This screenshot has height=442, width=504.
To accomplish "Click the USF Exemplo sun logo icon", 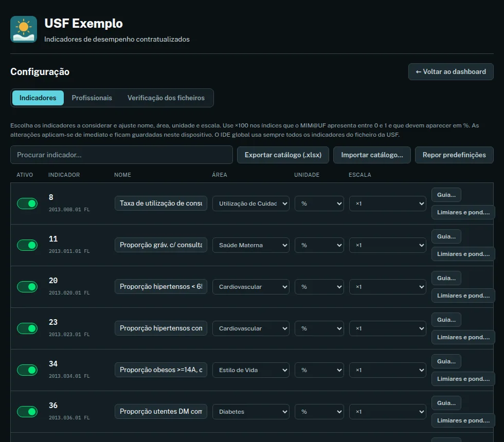I will 24,29.
